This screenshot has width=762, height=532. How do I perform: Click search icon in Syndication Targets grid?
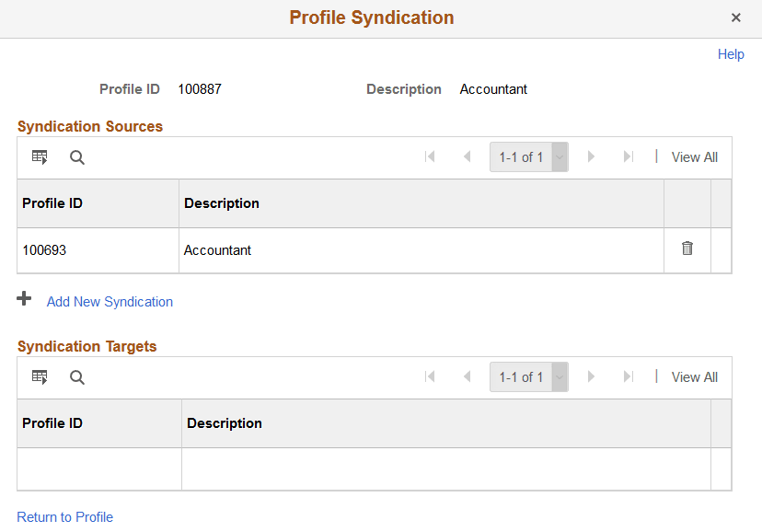tap(77, 377)
